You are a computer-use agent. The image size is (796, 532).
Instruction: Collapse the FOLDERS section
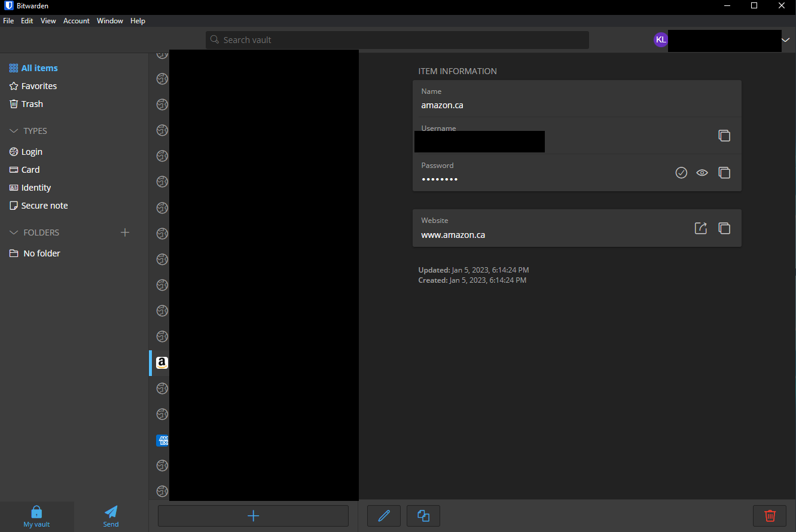[x=34, y=233]
